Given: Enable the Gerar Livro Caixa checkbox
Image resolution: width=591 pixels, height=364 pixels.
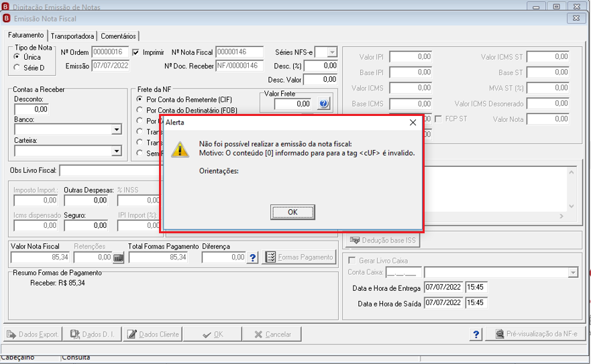Looking at the screenshot, I should point(352,260).
